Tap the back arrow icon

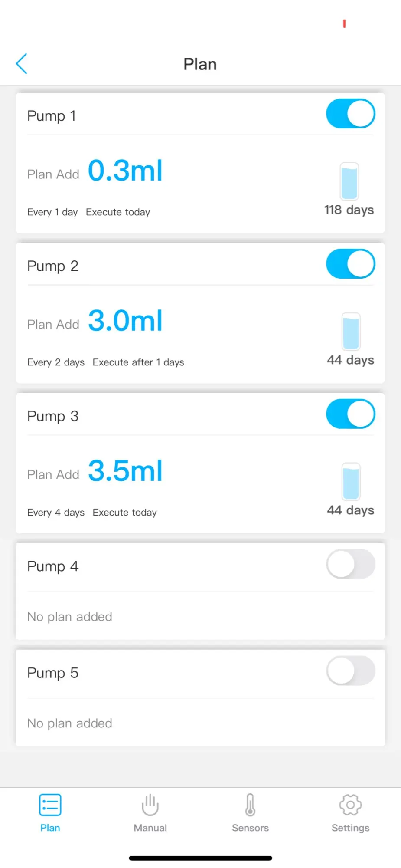[x=22, y=64]
